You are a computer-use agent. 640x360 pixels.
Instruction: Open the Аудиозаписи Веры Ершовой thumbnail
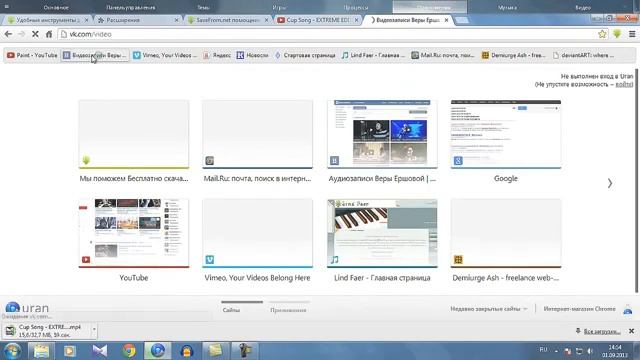382,134
